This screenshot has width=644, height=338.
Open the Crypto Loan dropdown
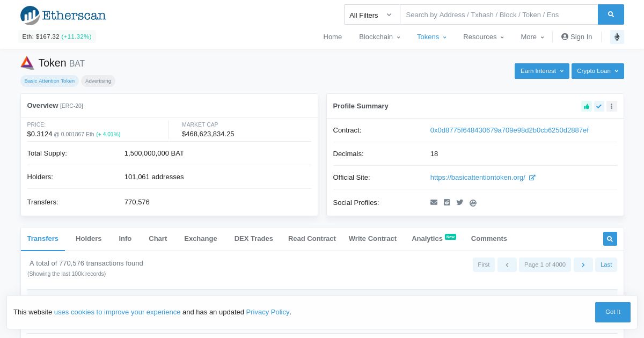tap(598, 71)
